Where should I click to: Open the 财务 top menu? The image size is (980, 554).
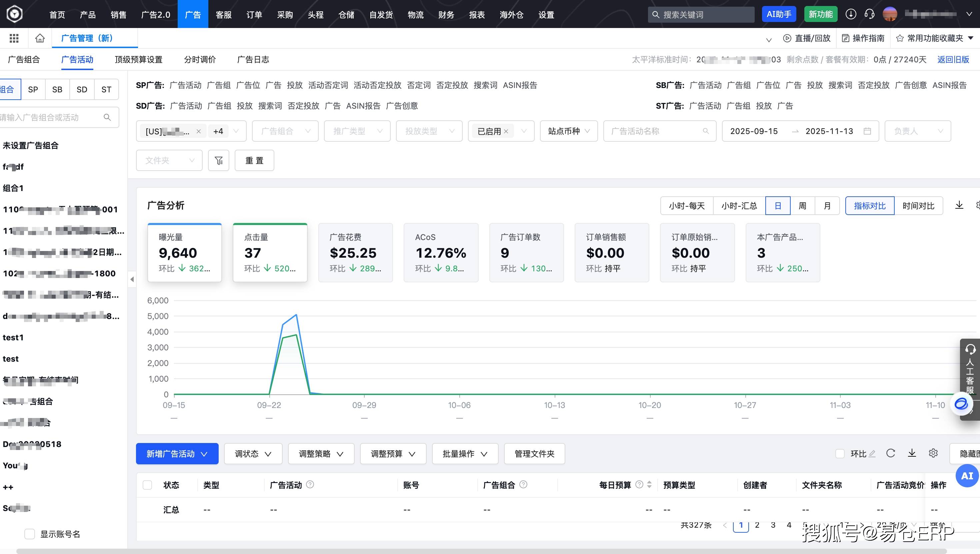coord(446,14)
